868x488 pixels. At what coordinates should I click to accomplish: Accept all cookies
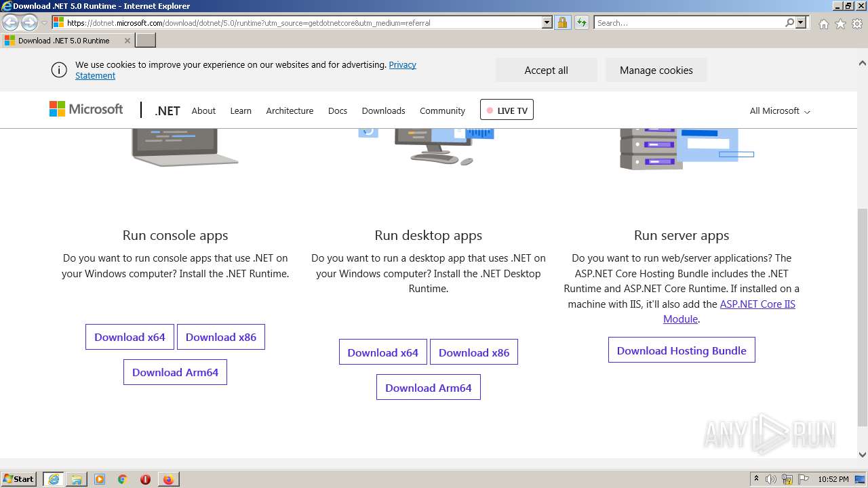pos(546,70)
